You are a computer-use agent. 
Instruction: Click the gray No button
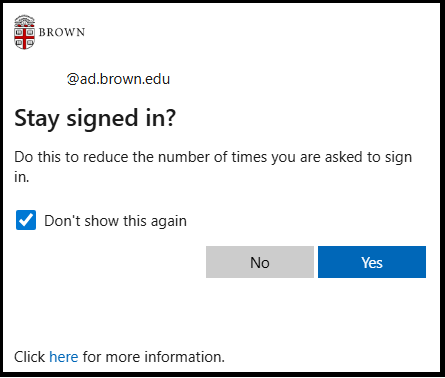click(260, 262)
